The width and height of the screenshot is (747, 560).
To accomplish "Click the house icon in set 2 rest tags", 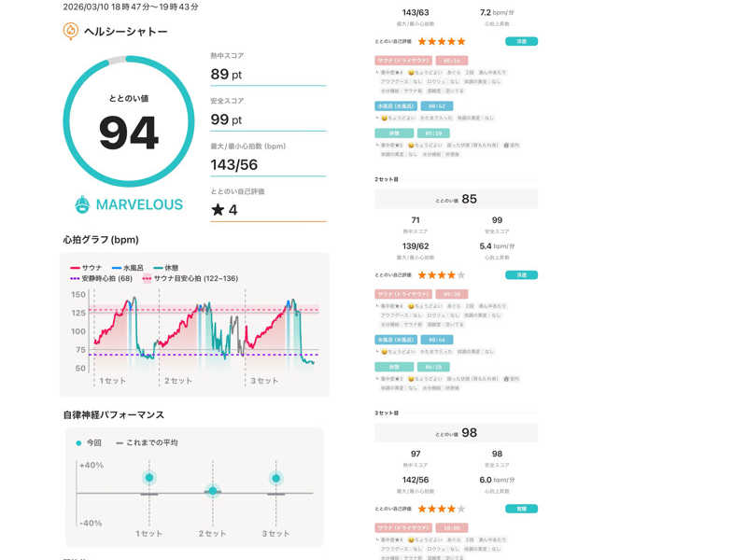I will (506, 379).
